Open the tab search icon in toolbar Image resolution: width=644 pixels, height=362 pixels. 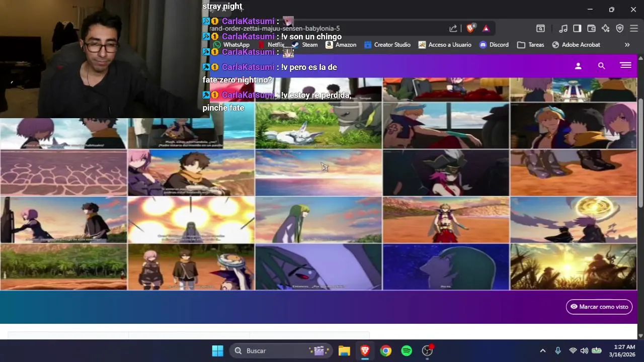click(540, 29)
